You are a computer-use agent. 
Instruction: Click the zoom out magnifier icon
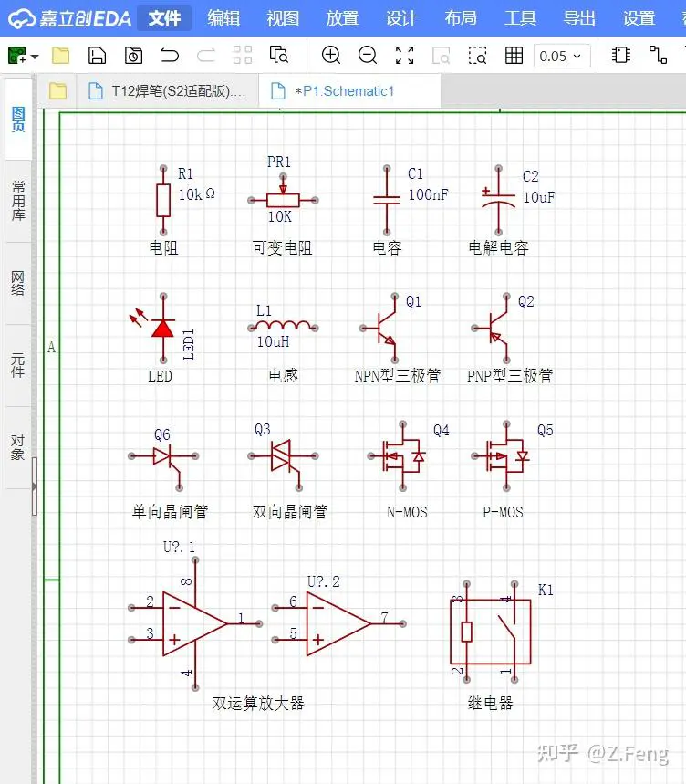368,56
